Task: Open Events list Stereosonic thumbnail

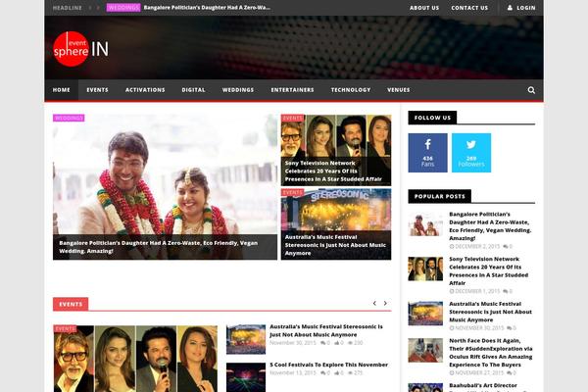Action: pyautogui.click(x=246, y=339)
